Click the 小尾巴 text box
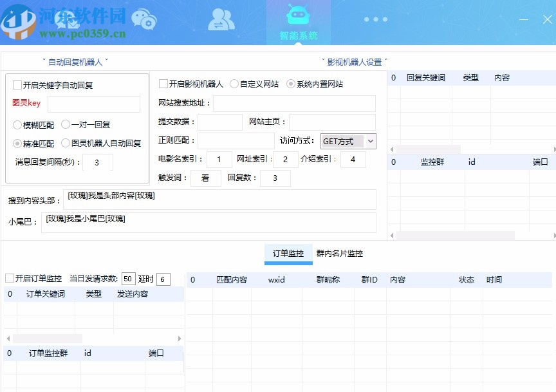This screenshot has width=556, height=392. [x=208, y=223]
